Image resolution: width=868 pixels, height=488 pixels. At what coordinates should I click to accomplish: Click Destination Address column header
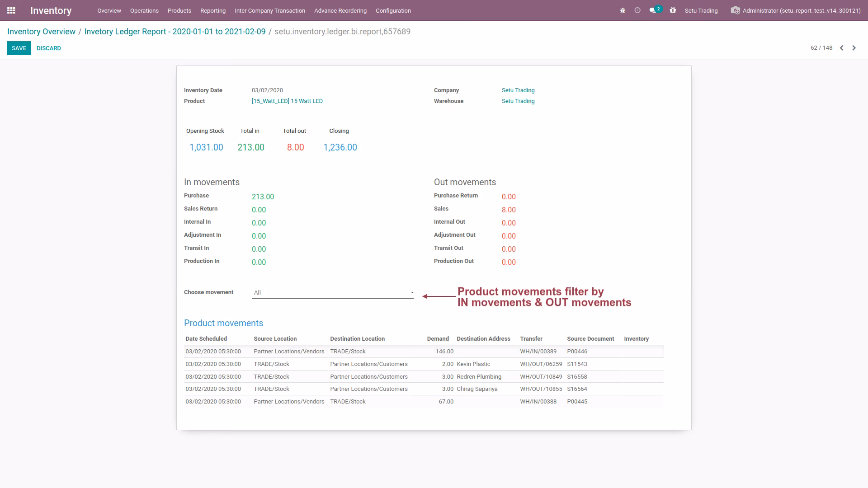coord(483,339)
